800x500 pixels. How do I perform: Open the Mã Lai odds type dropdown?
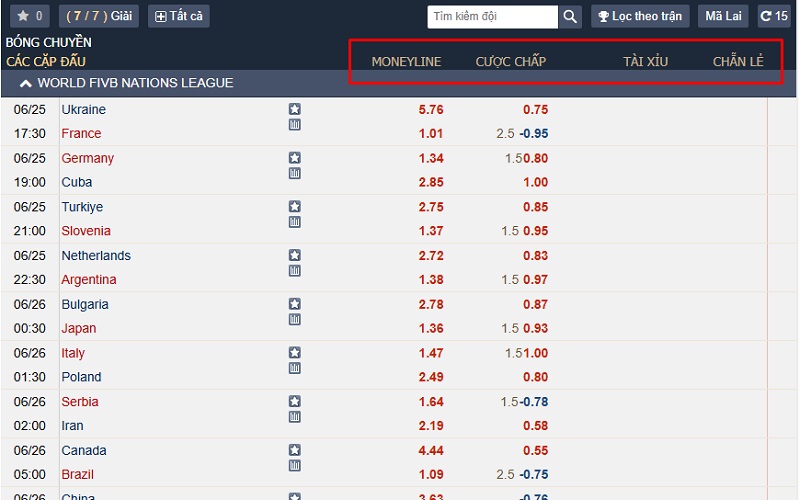pos(724,16)
